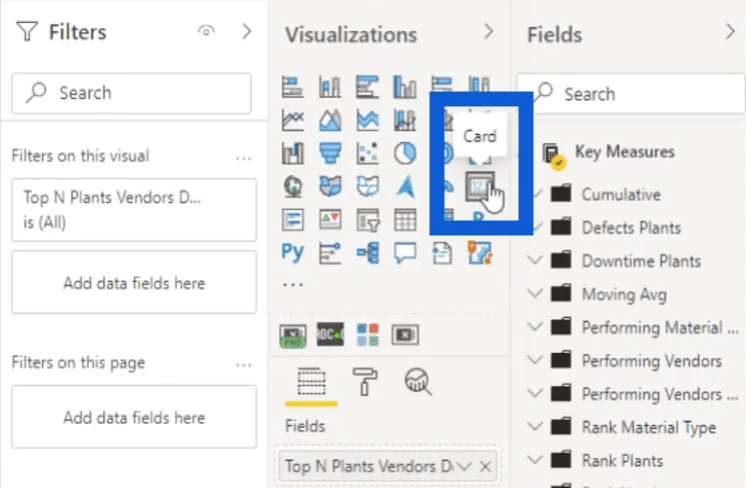The height and width of the screenshot is (488, 746).
Task: Insert the Q&A speech bubble visual
Action: click(405, 253)
